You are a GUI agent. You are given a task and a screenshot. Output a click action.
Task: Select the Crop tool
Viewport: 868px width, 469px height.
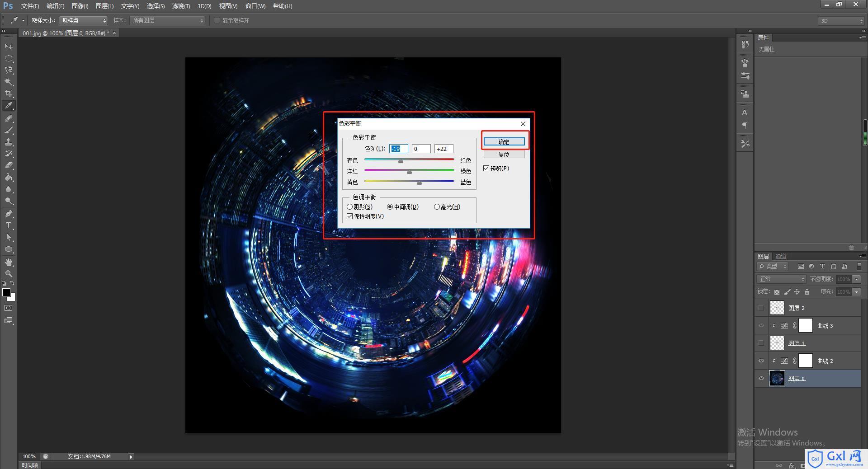(x=9, y=94)
